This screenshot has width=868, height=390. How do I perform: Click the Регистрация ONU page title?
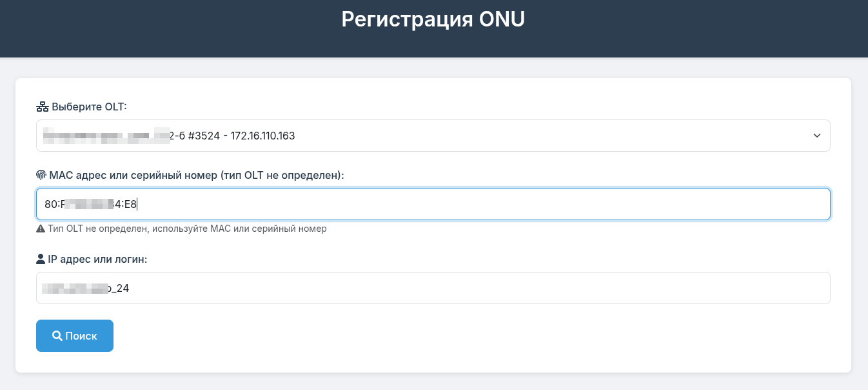(433, 19)
